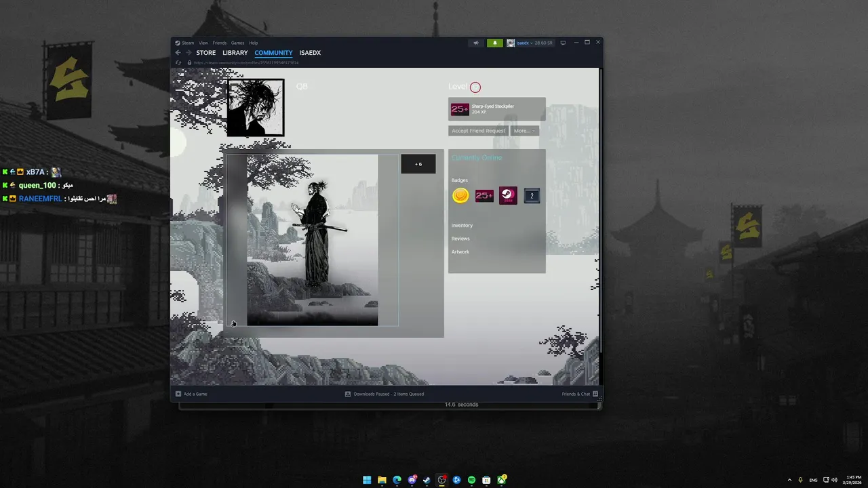Click the microphone tray icon
The image size is (868, 488).
(801, 480)
